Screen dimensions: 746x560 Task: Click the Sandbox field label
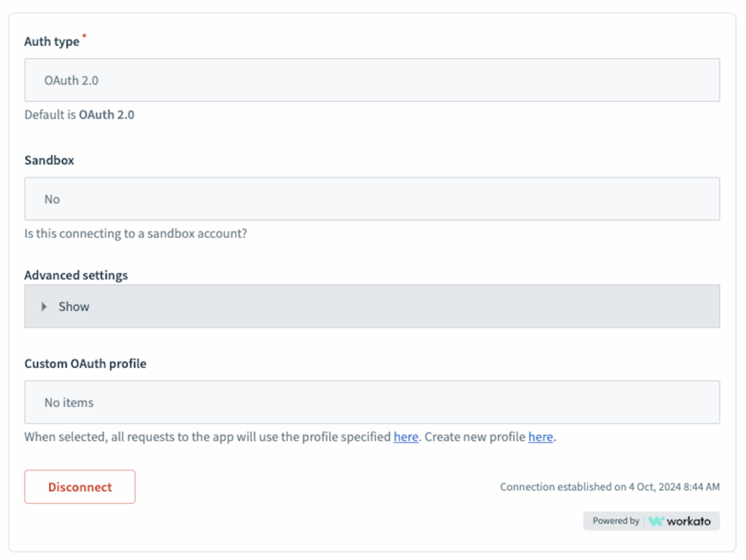[x=50, y=160]
